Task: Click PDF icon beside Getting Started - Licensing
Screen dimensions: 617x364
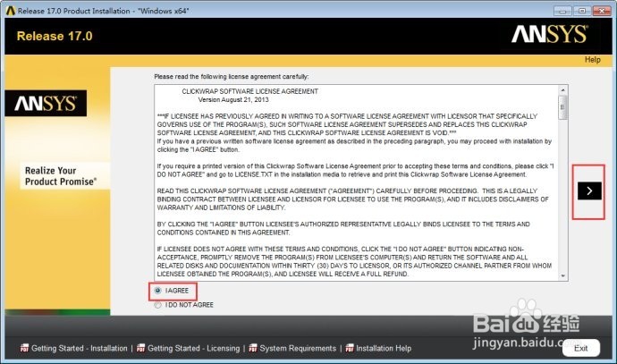Action: tap(140, 348)
